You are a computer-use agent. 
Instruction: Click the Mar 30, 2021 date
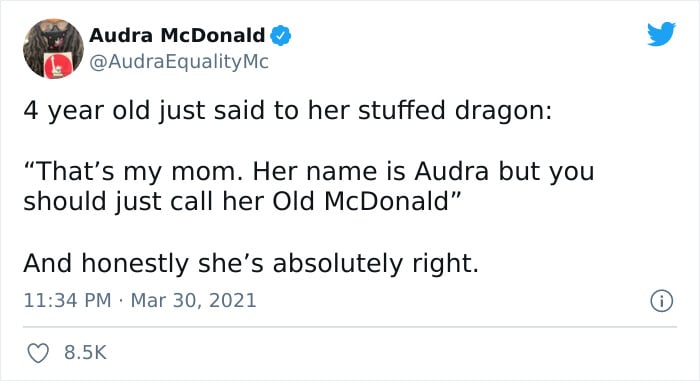[x=193, y=301]
